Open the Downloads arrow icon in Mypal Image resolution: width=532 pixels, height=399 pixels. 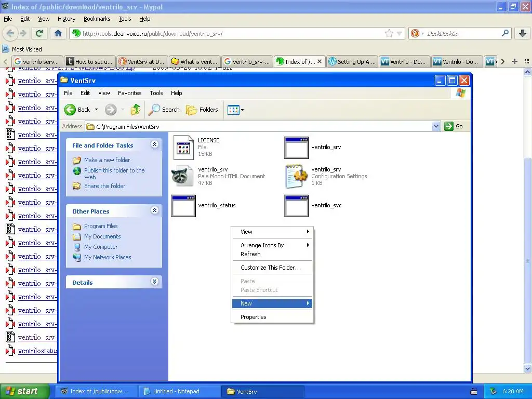pyautogui.click(x=523, y=33)
